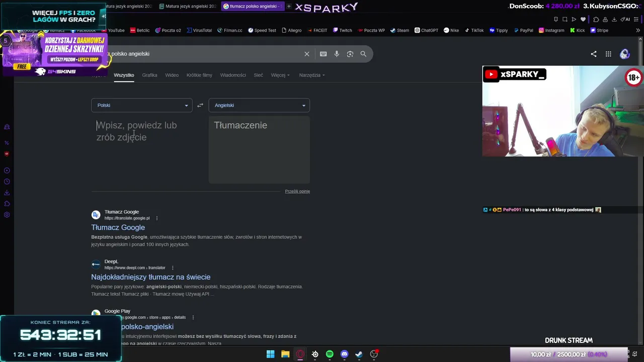Screen dimensions: 644x362
Task: Show more bookmarks with the double chevron
Action: pos(638,30)
